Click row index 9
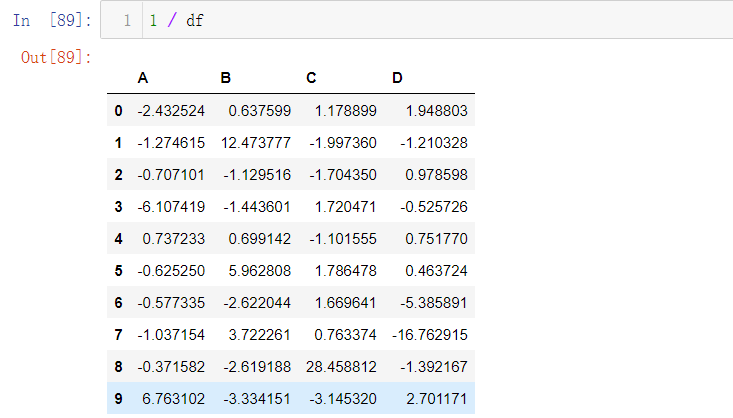Image resolution: width=733 pixels, height=418 pixels. (118, 399)
